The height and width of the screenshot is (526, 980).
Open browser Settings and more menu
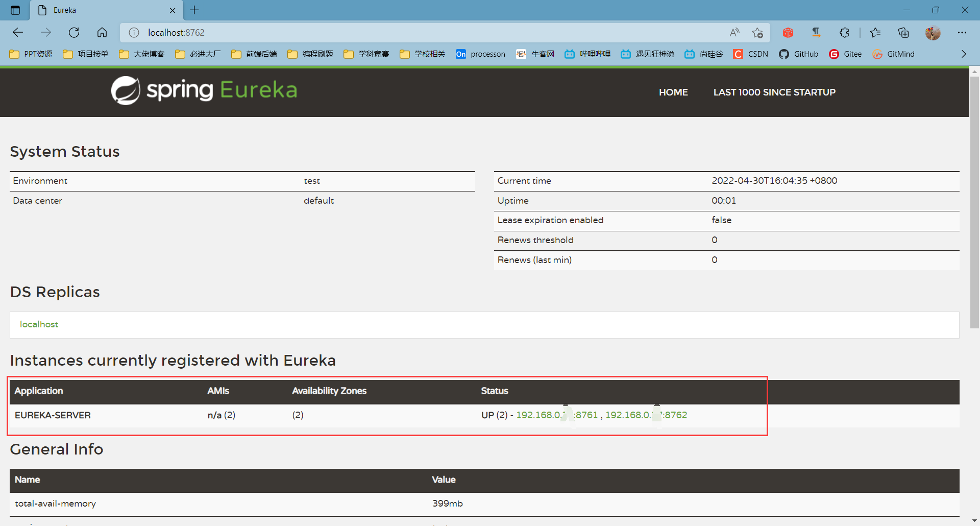tap(962, 33)
